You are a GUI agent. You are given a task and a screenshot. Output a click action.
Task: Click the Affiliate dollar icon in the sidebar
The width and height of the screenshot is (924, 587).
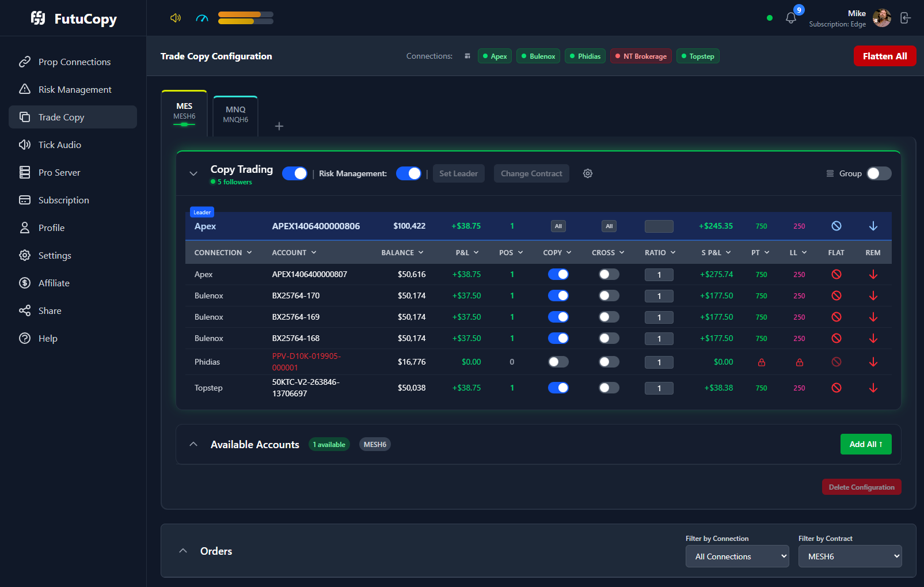point(24,283)
